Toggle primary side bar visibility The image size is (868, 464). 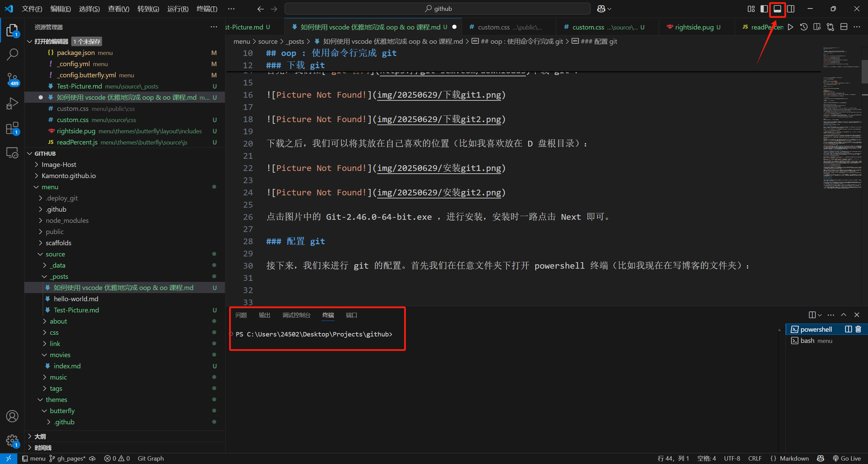click(764, 9)
